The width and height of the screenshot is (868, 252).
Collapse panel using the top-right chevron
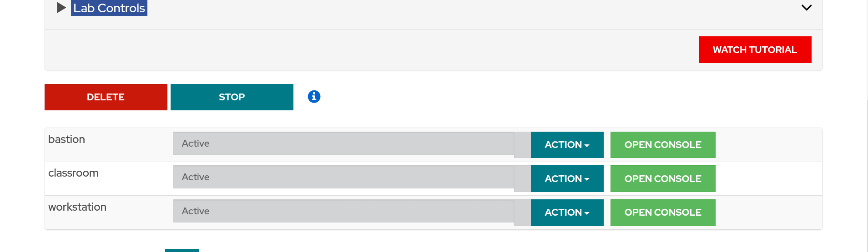click(x=806, y=8)
